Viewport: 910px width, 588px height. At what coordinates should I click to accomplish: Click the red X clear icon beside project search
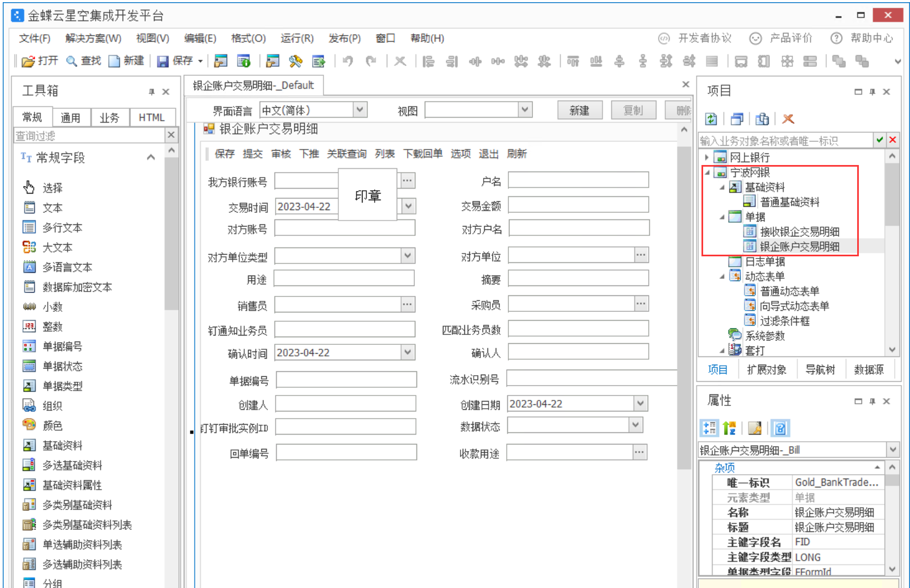(892, 140)
